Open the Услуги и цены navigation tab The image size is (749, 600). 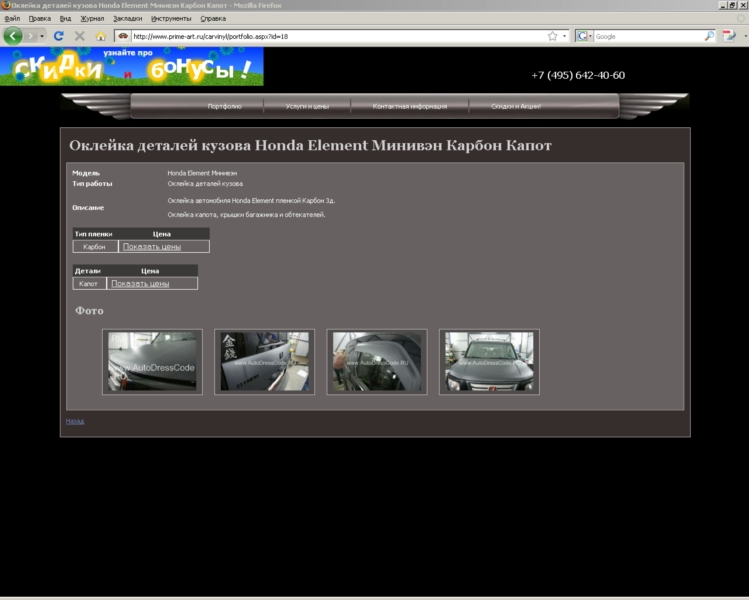[307, 106]
